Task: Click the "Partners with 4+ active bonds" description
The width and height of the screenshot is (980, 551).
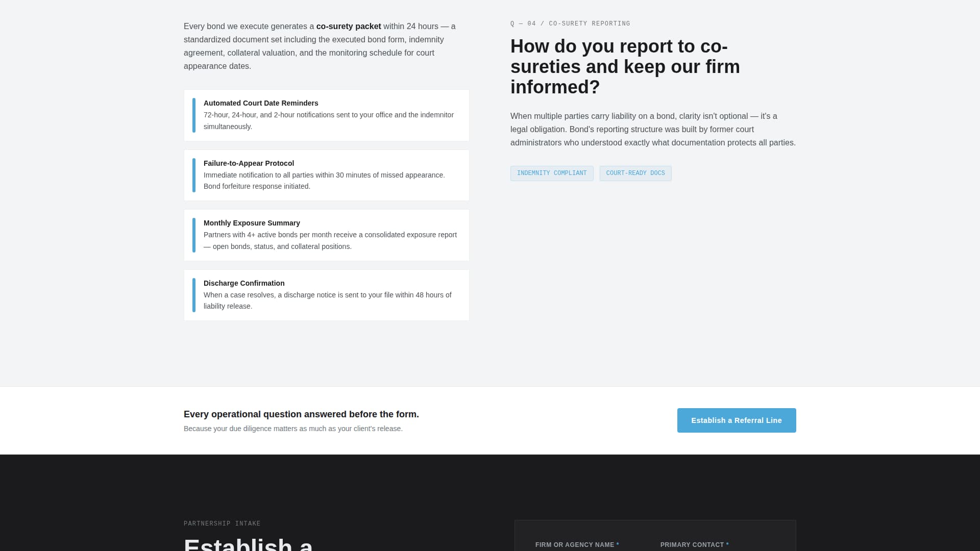Action: (330, 241)
